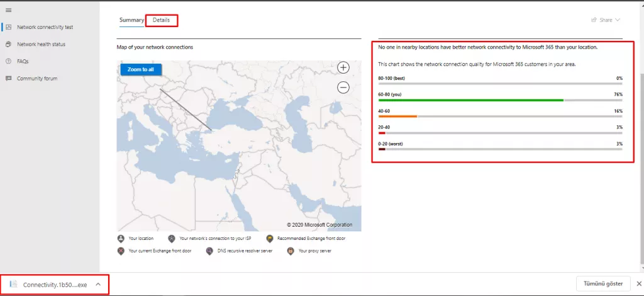Switch to the Details tab
Image resolution: width=644 pixels, height=296 pixels.
[161, 20]
